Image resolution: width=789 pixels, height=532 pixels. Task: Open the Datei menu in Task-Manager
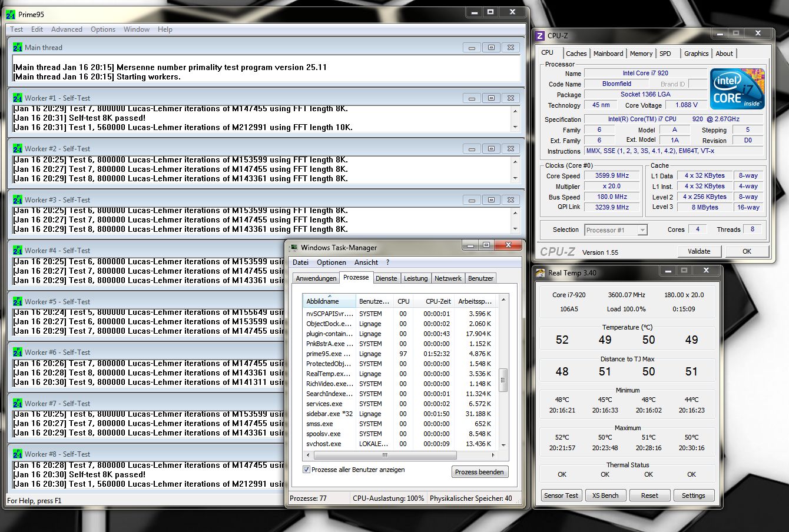300,262
